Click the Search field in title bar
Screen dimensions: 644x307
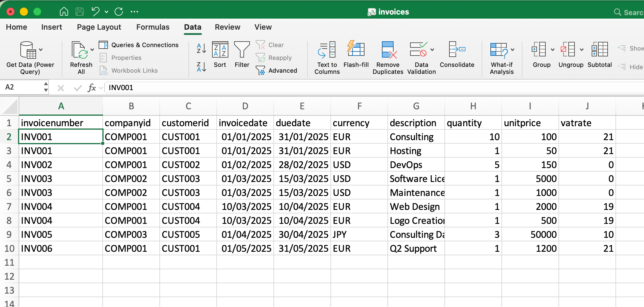628,12
